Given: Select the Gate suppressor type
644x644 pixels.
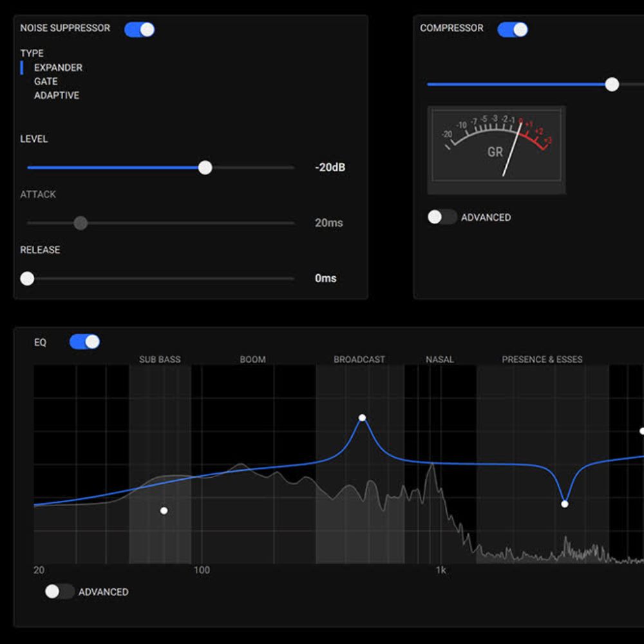Looking at the screenshot, I should (x=46, y=82).
